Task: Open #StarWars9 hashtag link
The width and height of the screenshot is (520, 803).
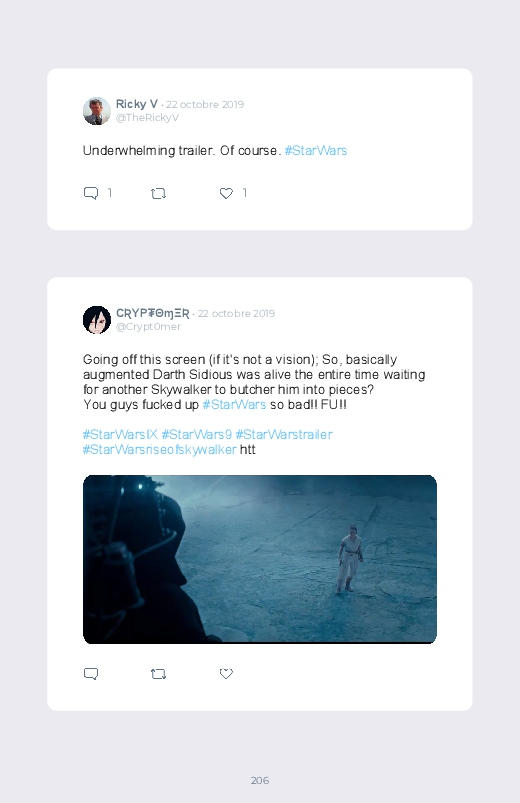Action: (197, 435)
